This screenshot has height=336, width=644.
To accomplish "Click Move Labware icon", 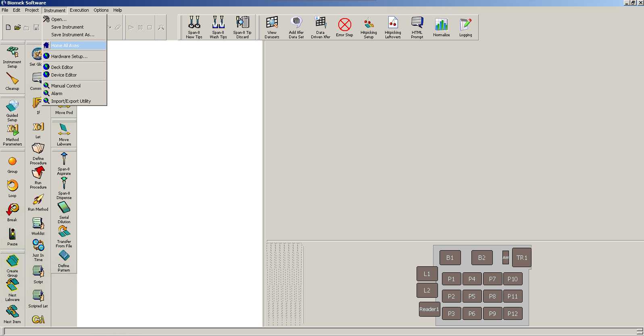I will pos(64,135).
